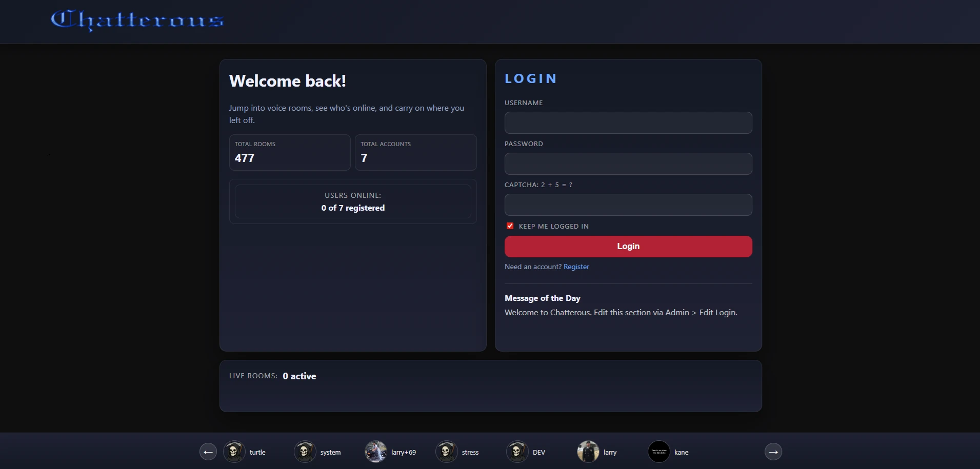Open the stress user avatar

click(x=446, y=452)
